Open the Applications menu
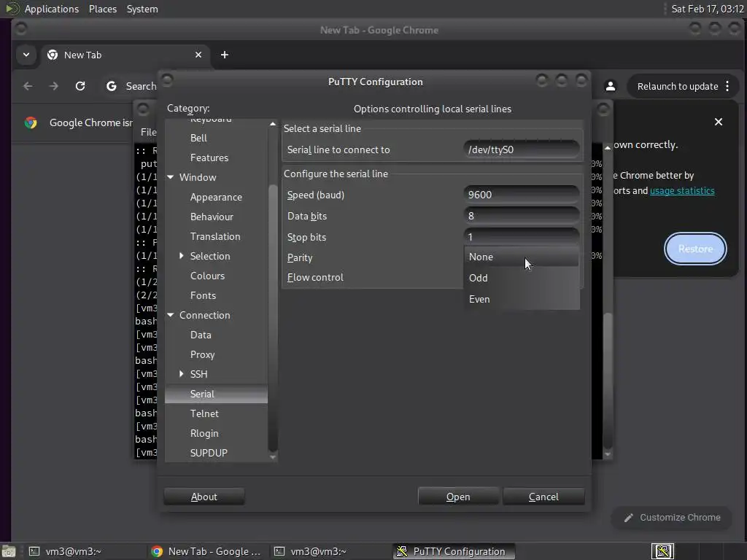The width and height of the screenshot is (747, 560). click(52, 9)
